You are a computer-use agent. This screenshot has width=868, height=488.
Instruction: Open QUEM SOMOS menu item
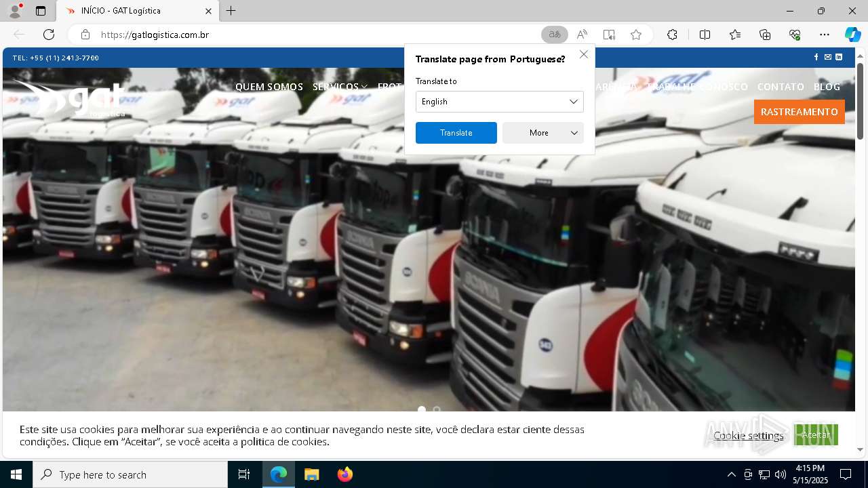pos(269,87)
